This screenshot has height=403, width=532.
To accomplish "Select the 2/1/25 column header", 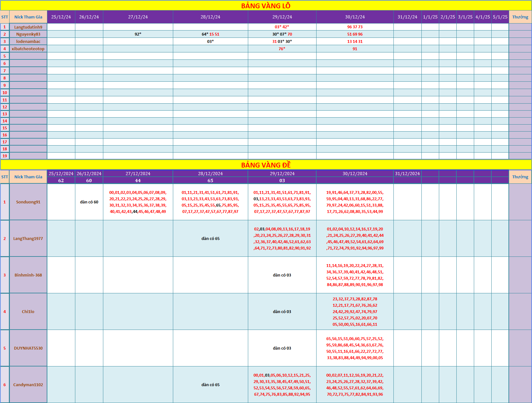I will (x=448, y=17).
